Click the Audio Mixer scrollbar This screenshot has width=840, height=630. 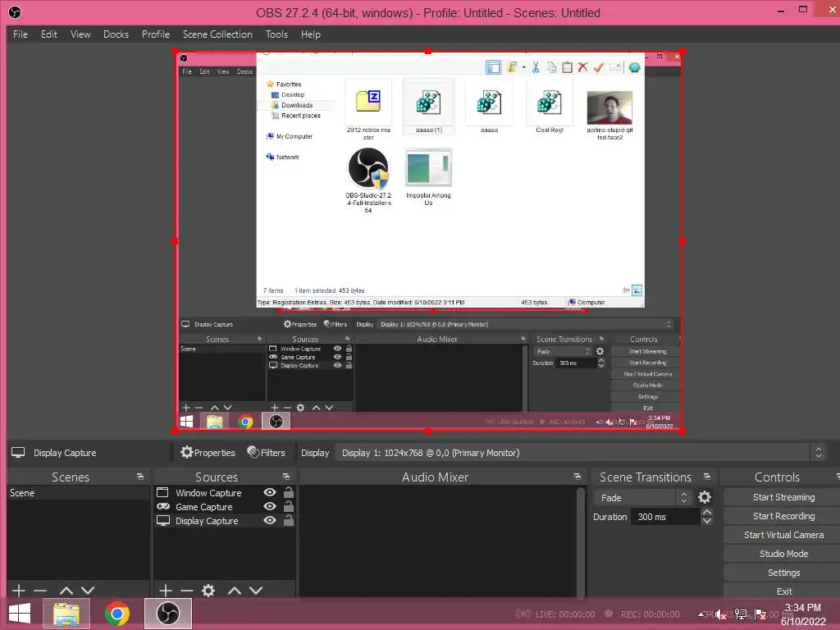click(x=580, y=541)
